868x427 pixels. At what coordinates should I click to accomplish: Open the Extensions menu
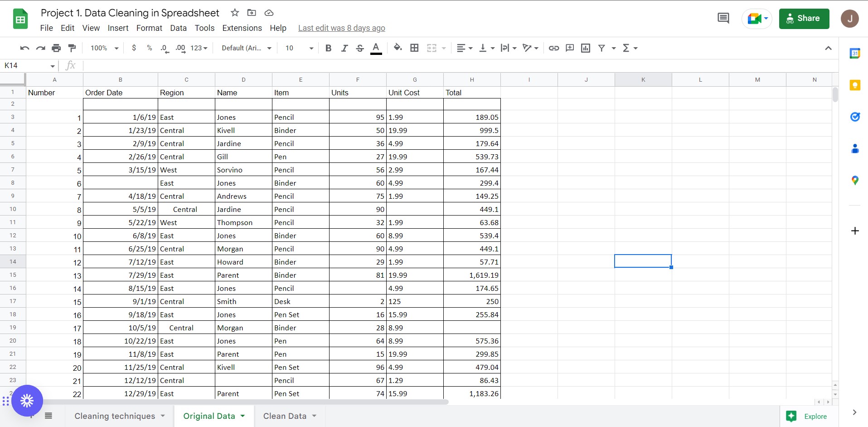coord(242,28)
